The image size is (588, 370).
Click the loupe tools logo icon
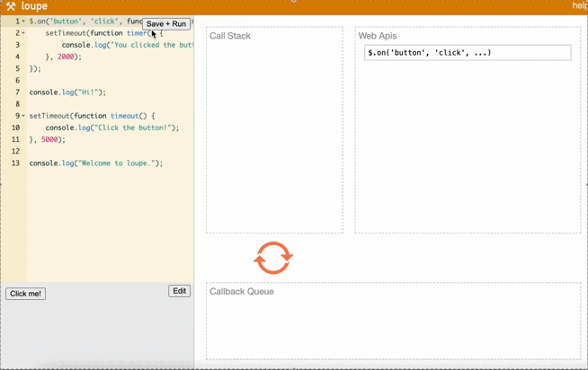click(11, 6)
